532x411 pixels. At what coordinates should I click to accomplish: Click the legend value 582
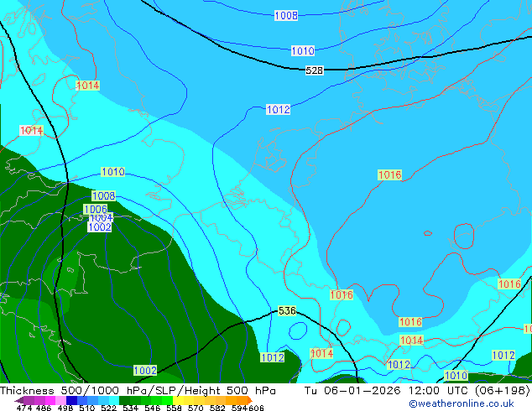[x=217, y=408]
